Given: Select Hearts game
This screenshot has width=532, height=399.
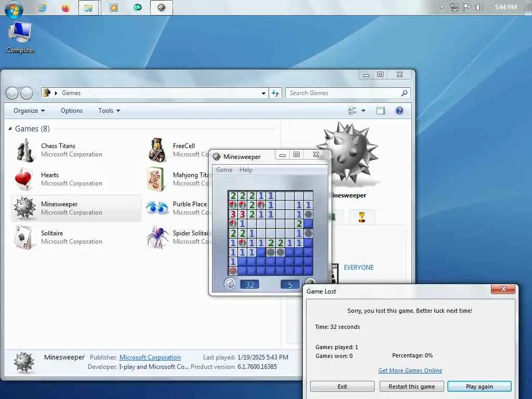Looking at the screenshot, I should pyautogui.click(x=76, y=179).
